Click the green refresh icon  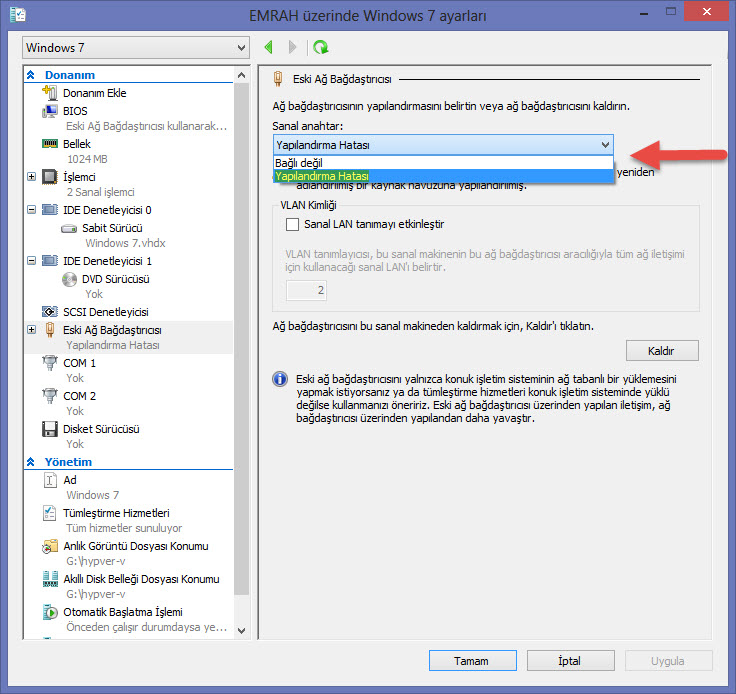321,47
